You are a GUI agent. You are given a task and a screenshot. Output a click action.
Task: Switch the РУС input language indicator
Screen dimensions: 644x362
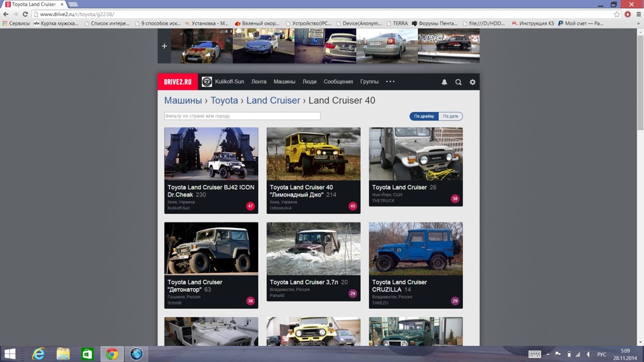(601, 354)
